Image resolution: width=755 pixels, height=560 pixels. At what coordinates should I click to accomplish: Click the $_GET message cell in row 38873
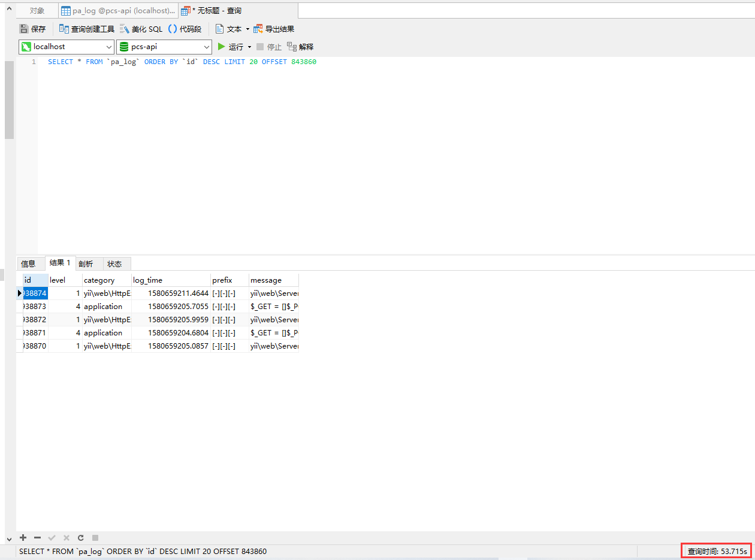click(x=274, y=307)
